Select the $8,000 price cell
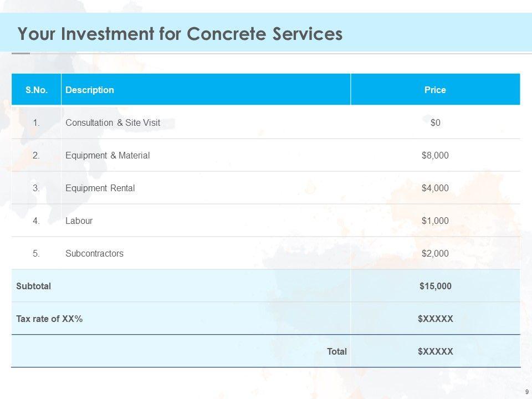 coord(435,155)
